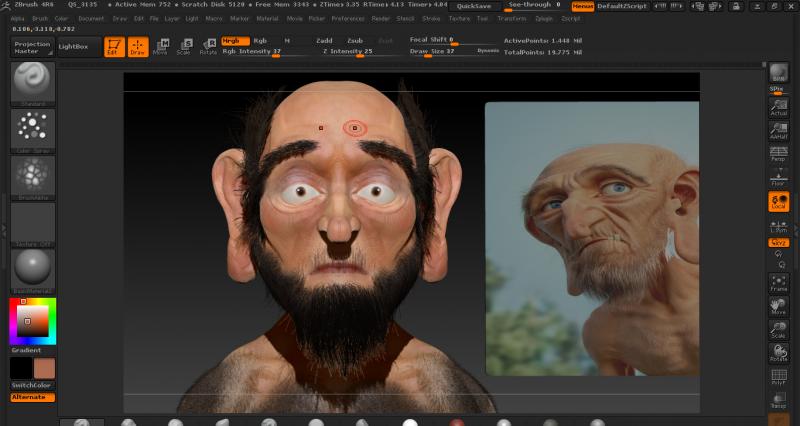
Task: Open the Transform menu
Action: click(x=512, y=19)
